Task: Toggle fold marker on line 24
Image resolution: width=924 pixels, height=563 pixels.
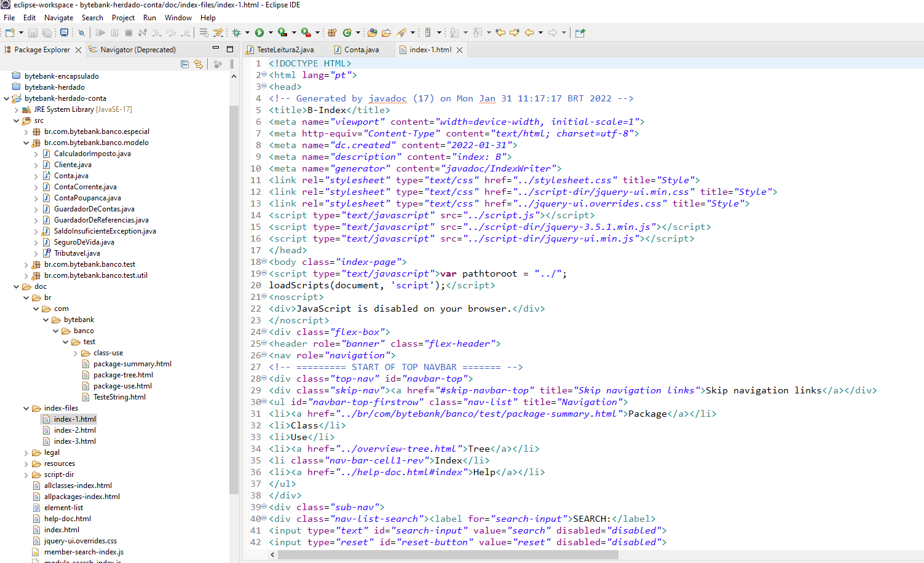Action: click(x=264, y=332)
